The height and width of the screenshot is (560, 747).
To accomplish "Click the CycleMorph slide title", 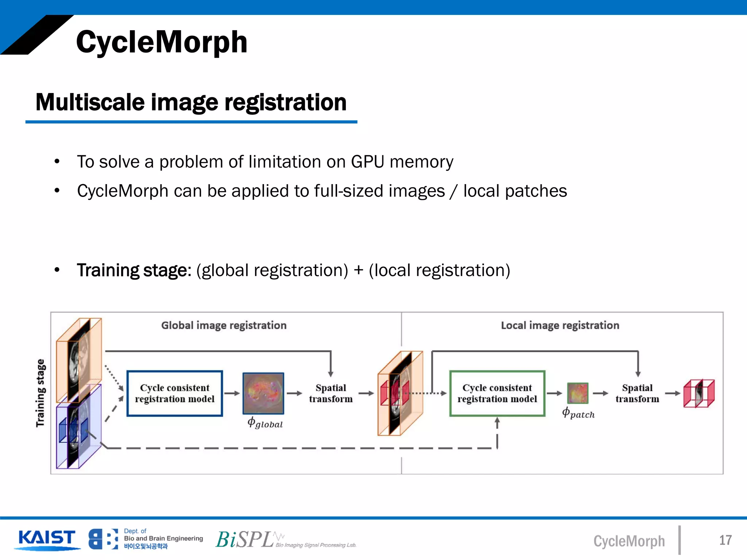I will (x=162, y=42).
